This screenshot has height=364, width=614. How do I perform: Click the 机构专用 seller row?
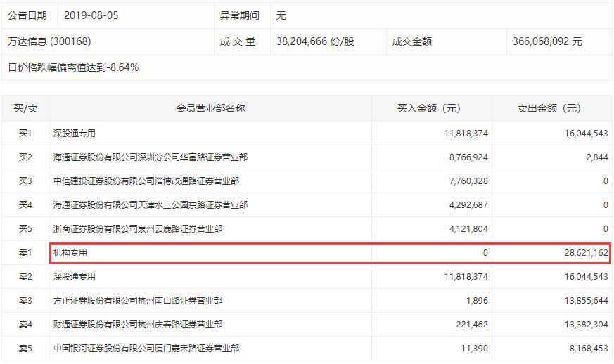330,253
